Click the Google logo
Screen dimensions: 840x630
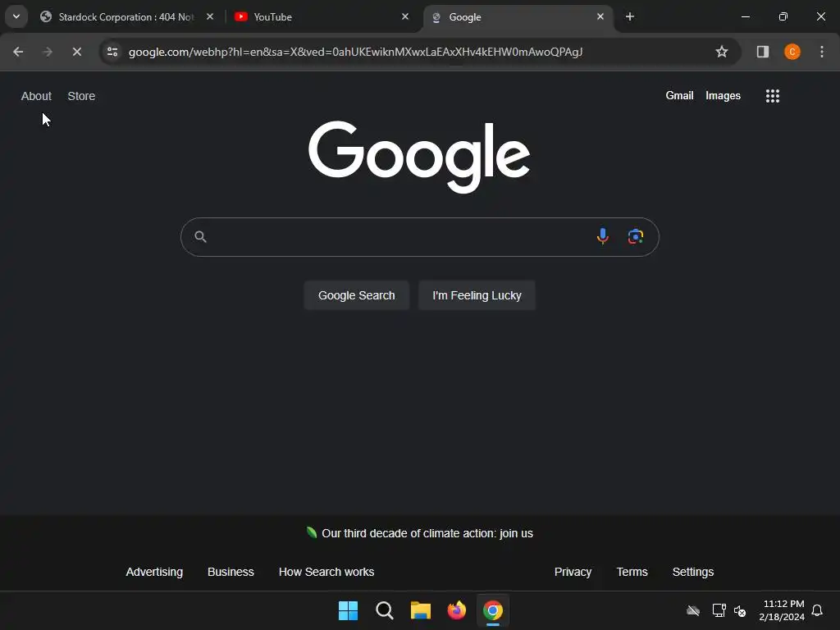(419, 157)
